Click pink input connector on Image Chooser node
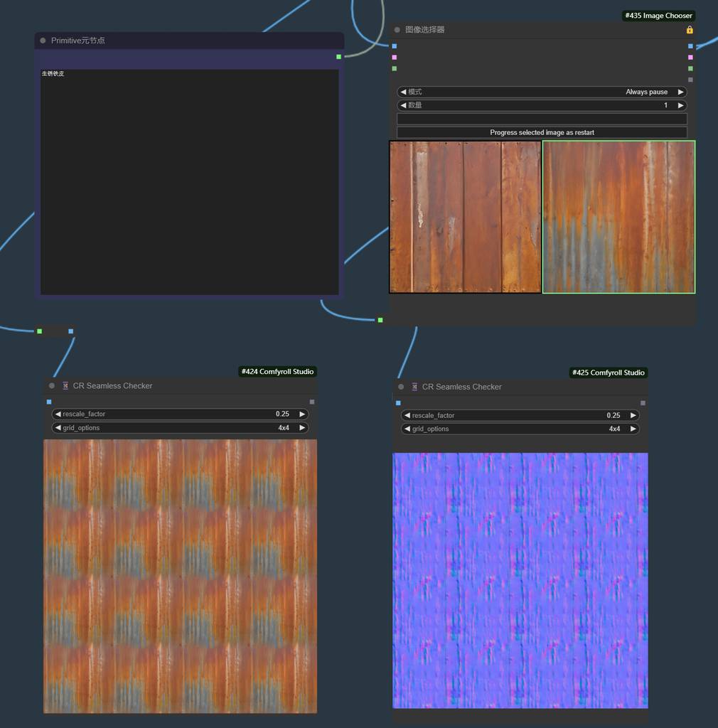The height and width of the screenshot is (728, 718). 394,58
